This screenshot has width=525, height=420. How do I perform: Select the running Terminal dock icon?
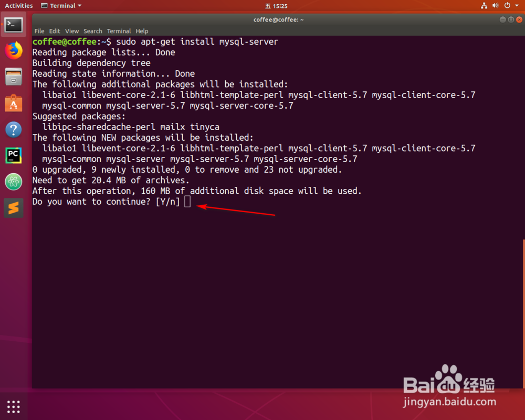tap(13, 24)
